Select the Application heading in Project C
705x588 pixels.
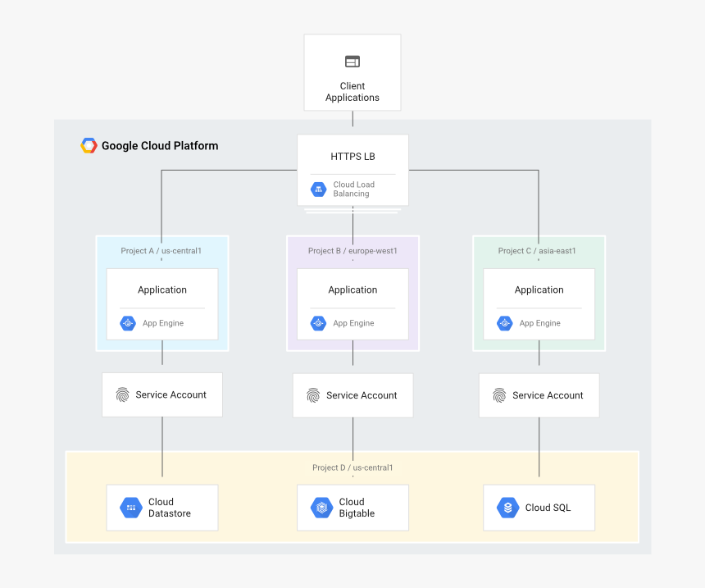539,290
